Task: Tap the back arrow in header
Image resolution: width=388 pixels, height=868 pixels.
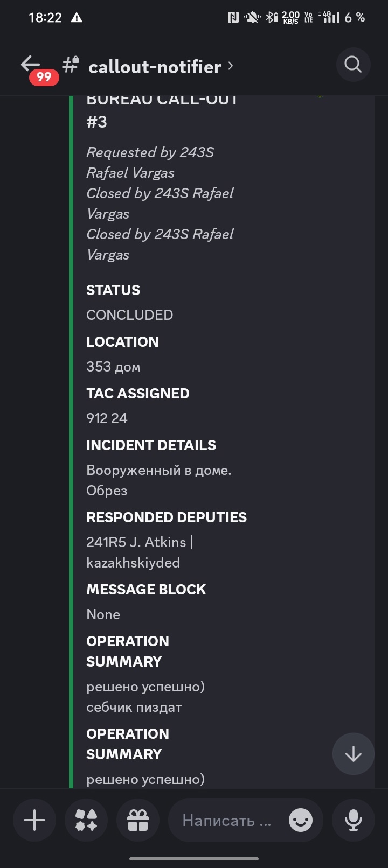Action: [31, 64]
